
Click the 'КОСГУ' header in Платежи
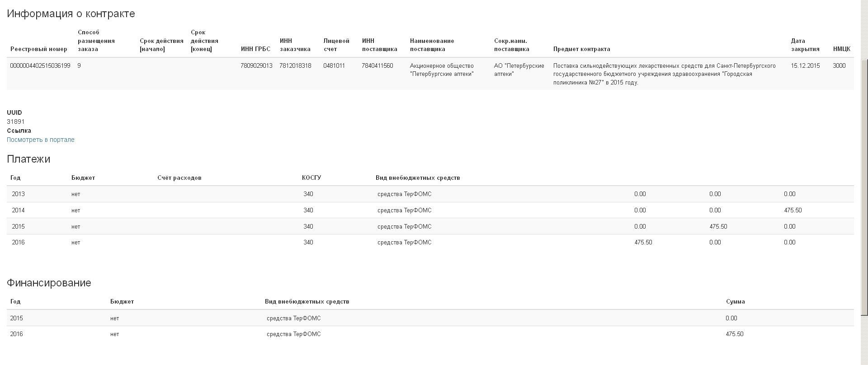[x=311, y=178]
